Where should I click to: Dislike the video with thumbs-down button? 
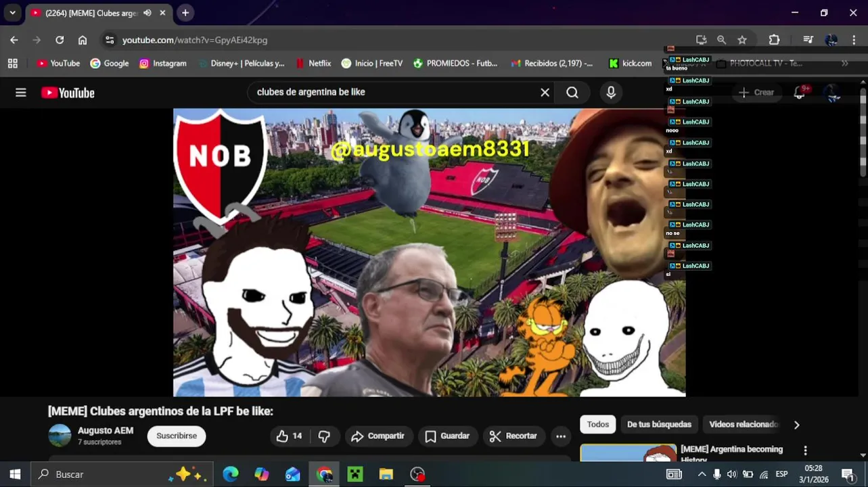pos(324,436)
